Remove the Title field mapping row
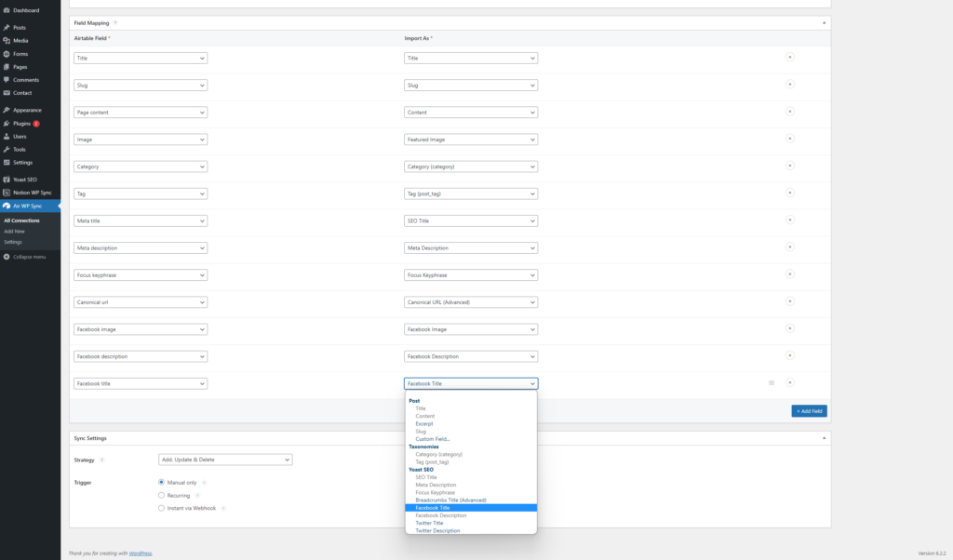The width and height of the screenshot is (953, 560). click(789, 57)
